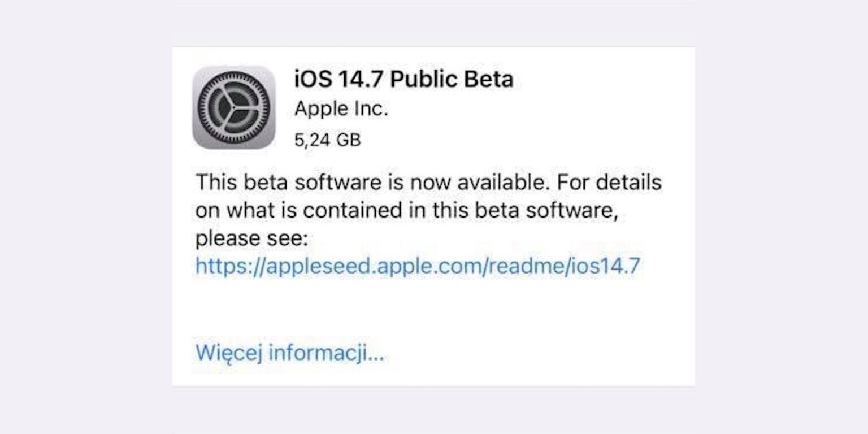Click 'iOS 14.7 Public Beta' title text
This screenshot has height=434, width=868.
click(404, 80)
